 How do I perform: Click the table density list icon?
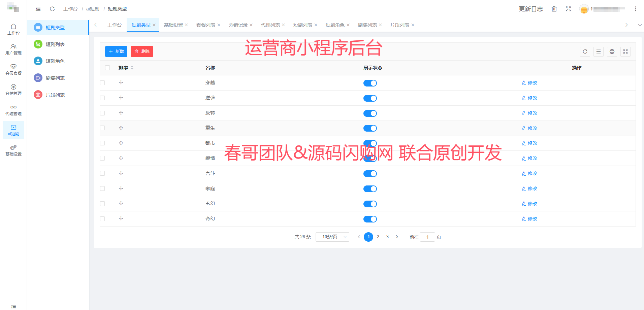click(x=599, y=51)
